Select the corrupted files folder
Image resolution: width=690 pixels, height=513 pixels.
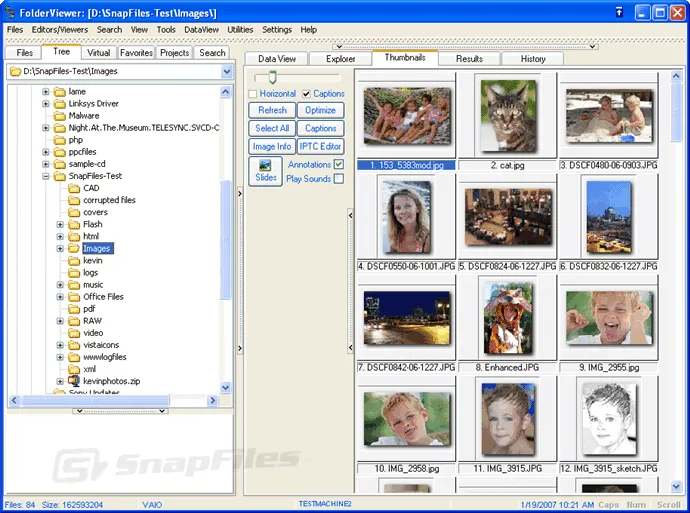click(109, 200)
